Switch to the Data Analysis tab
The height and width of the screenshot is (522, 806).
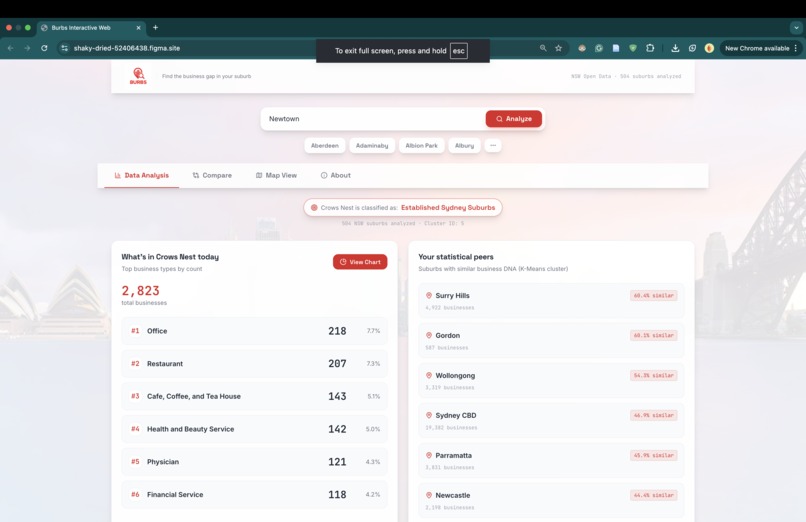[x=141, y=175]
